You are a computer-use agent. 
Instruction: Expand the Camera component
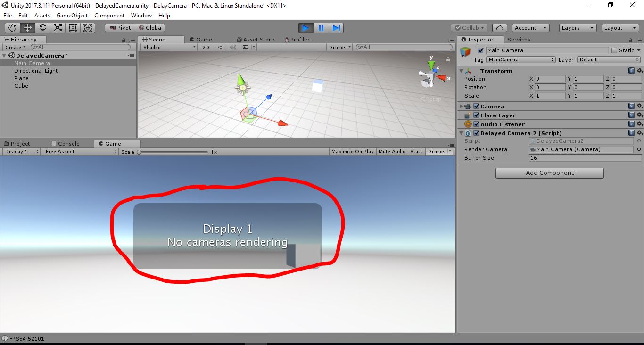tap(462, 107)
